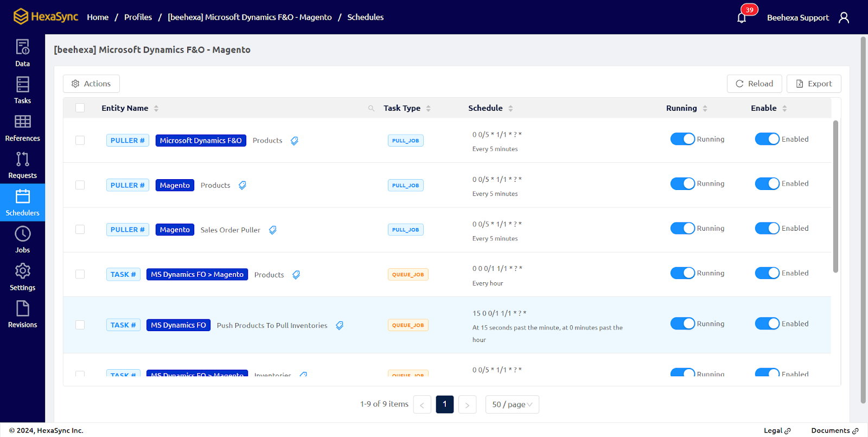The width and height of the screenshot is (868, 437).
Task: Sort by Schedule column arrows
Action: point(510,108)
